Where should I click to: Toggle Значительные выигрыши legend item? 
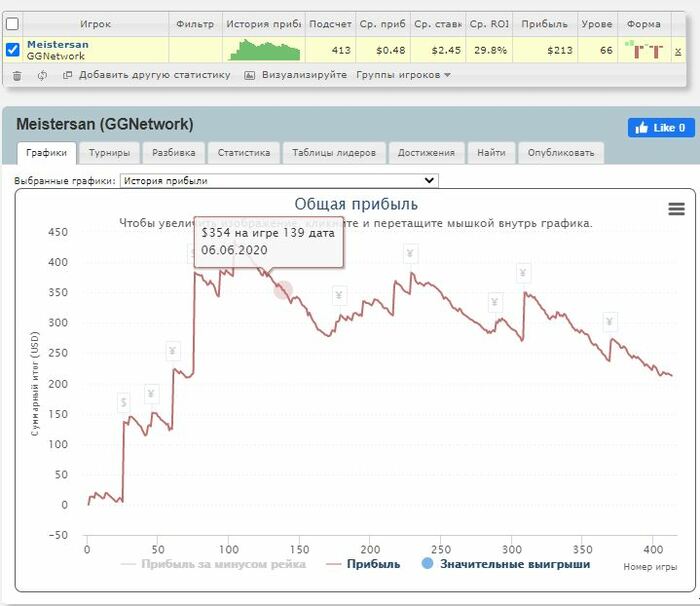tap(506, 564)
